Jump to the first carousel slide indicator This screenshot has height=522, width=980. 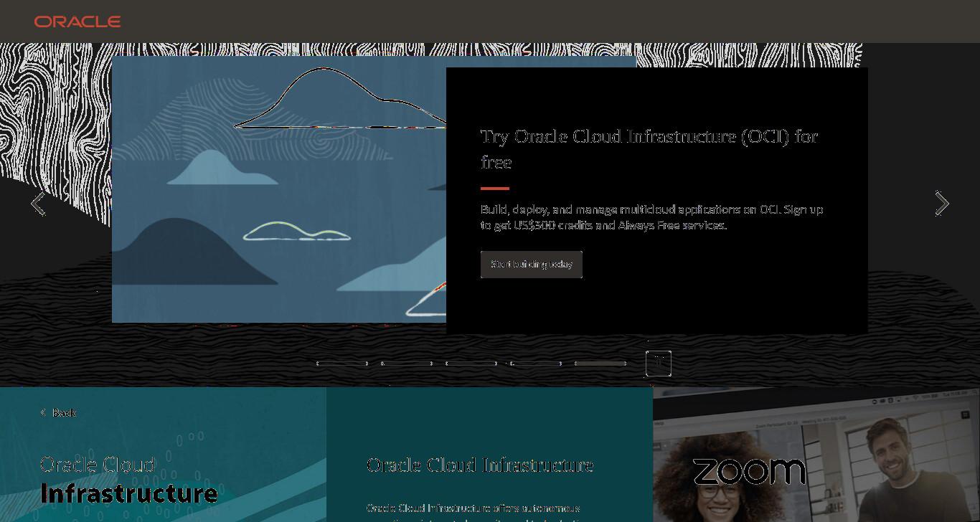tap(342, 364)
